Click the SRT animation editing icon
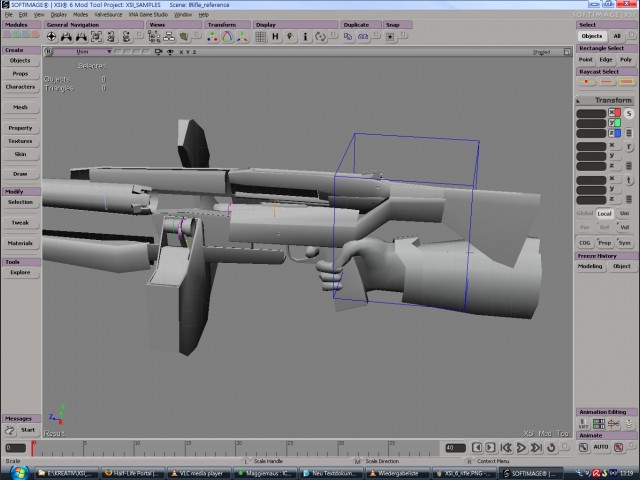 click(x=583, y=424)
